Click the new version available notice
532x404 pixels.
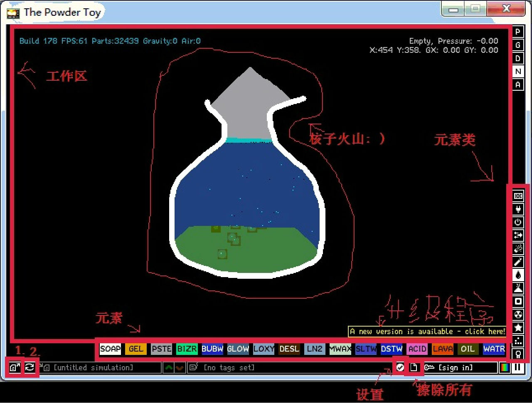tap(427, 332)
